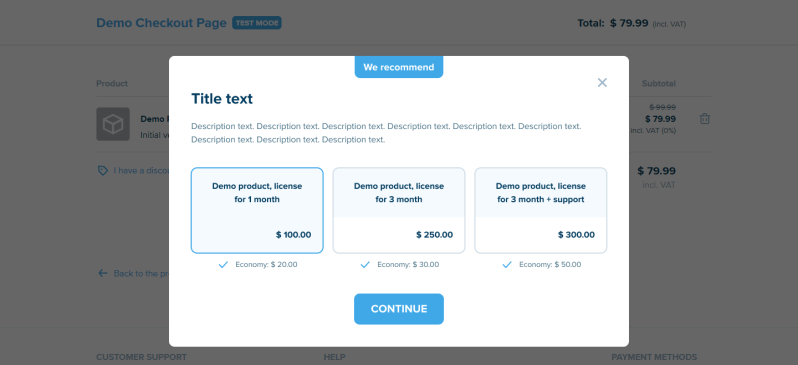Select the license for 1 month option
The image size is (798, 365).
pos(257,210)
